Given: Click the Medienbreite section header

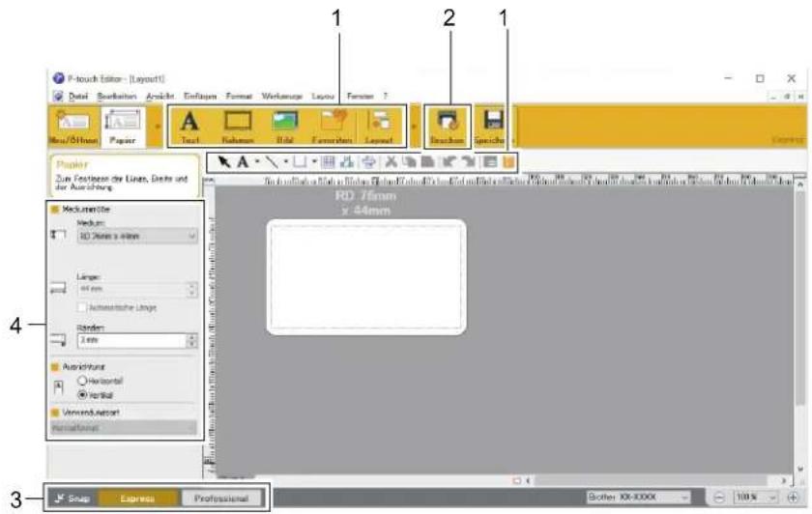Looking at the screenshot, I should pos(81,209).
